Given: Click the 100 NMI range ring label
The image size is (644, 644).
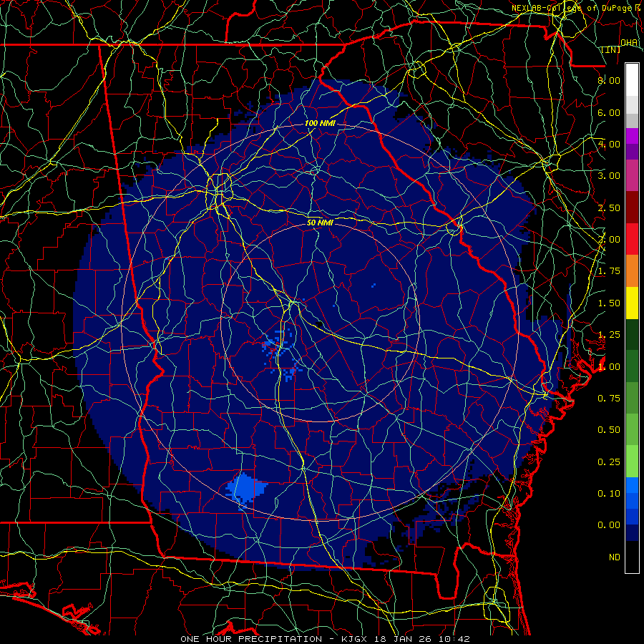Looking at the screenshot, I should 320,123.
